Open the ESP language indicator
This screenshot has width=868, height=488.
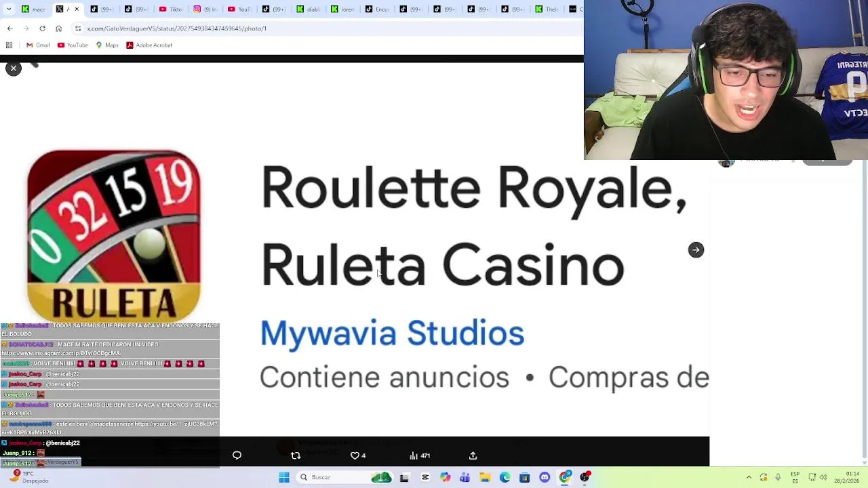tap(795, 477)
